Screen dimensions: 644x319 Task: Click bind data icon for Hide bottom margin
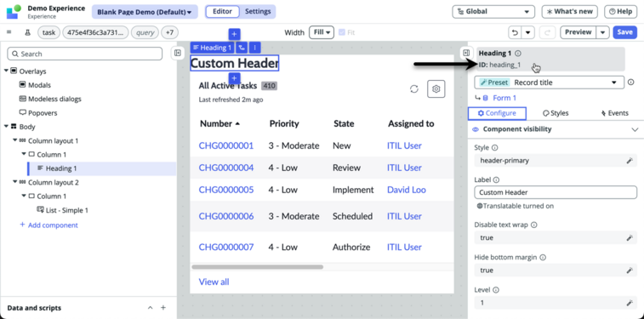pyautogui.click(x=630, y=271)
